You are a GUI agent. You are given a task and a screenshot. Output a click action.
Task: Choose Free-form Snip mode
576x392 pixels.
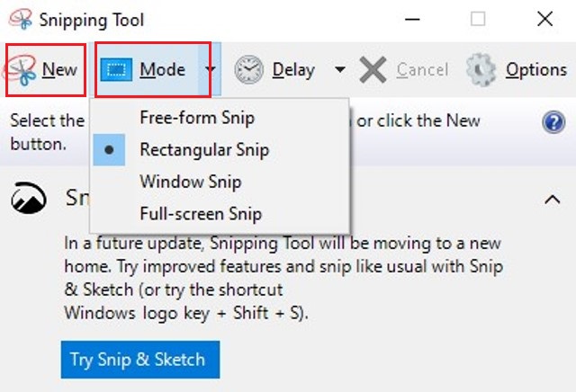(197, 118)
